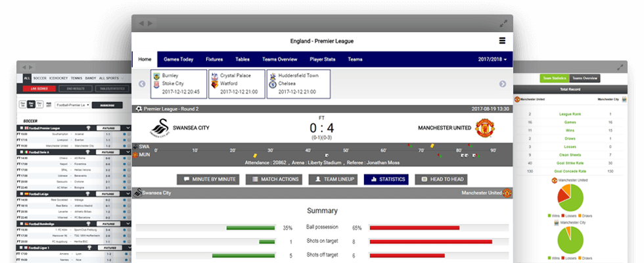Click the Watford club badge

(x=214, y=84)
